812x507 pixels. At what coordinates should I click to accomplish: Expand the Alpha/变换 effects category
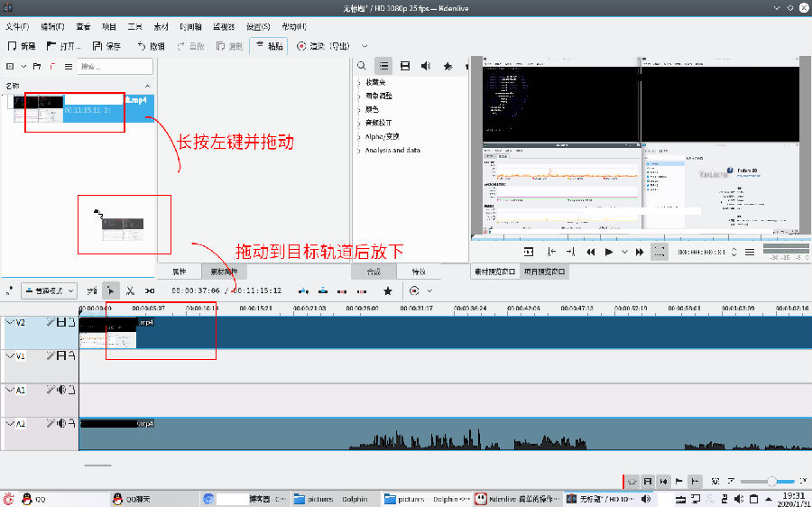(x=359, y=136)
